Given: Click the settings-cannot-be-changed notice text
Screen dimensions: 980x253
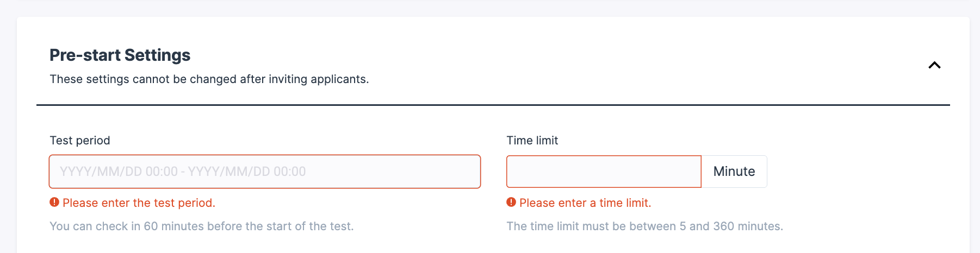Looking at the screenshot, I should tap(209, 79).
